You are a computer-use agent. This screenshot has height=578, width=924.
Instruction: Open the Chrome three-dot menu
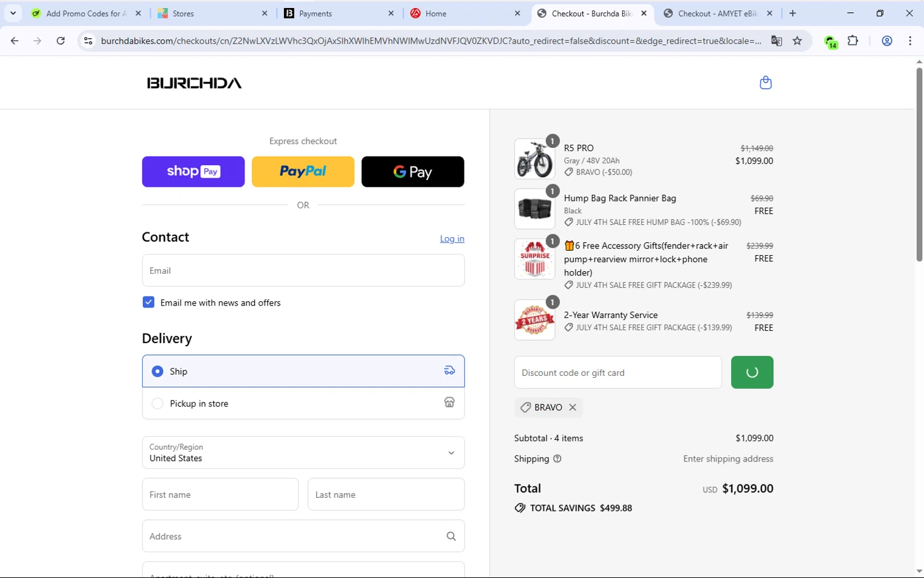pos(910,41)
